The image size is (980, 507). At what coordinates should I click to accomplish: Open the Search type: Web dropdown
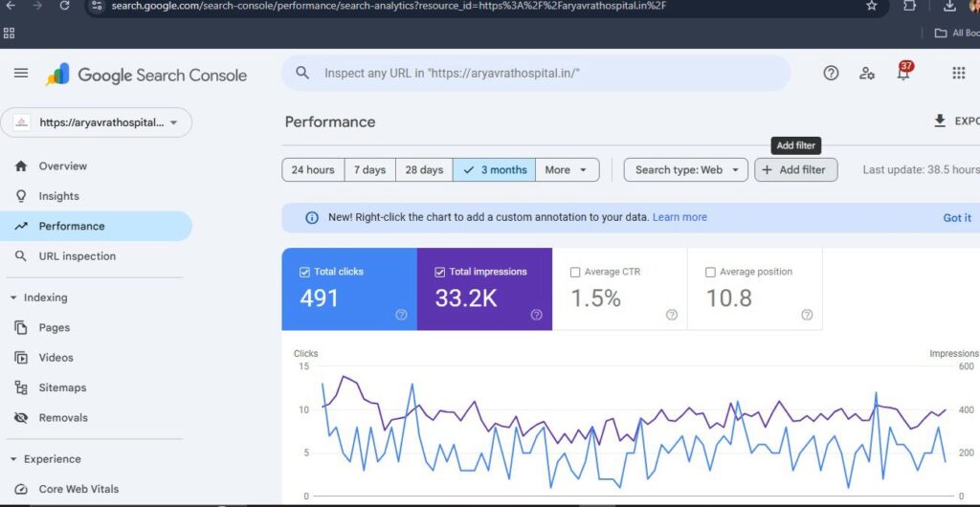[685, 170]
